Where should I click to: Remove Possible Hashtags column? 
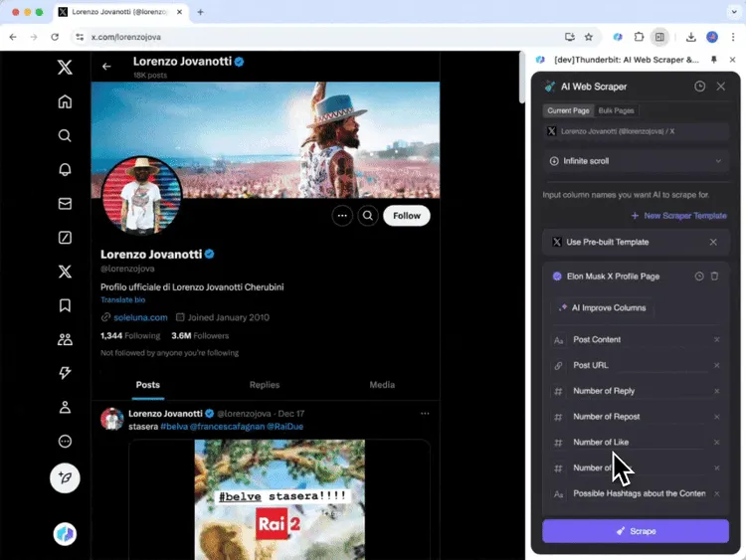[716, 494]
